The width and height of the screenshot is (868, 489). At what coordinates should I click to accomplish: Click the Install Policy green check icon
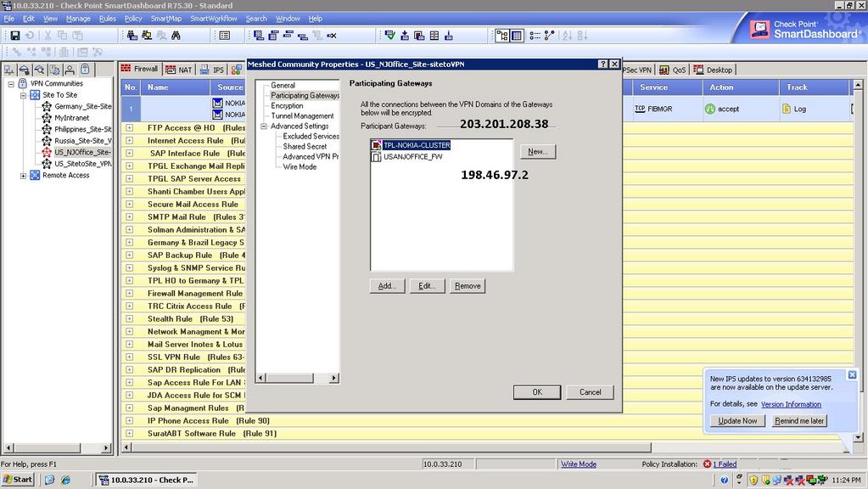coord(390,36)
